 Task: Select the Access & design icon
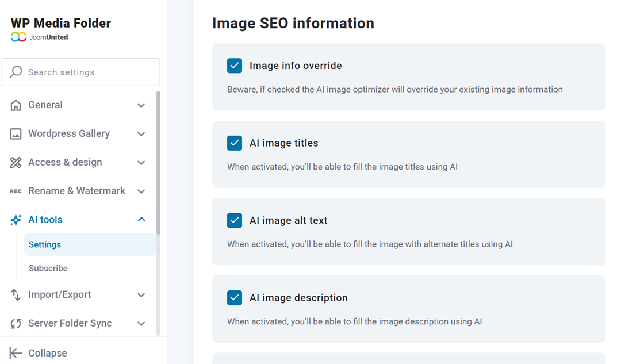tap(15, 162)
